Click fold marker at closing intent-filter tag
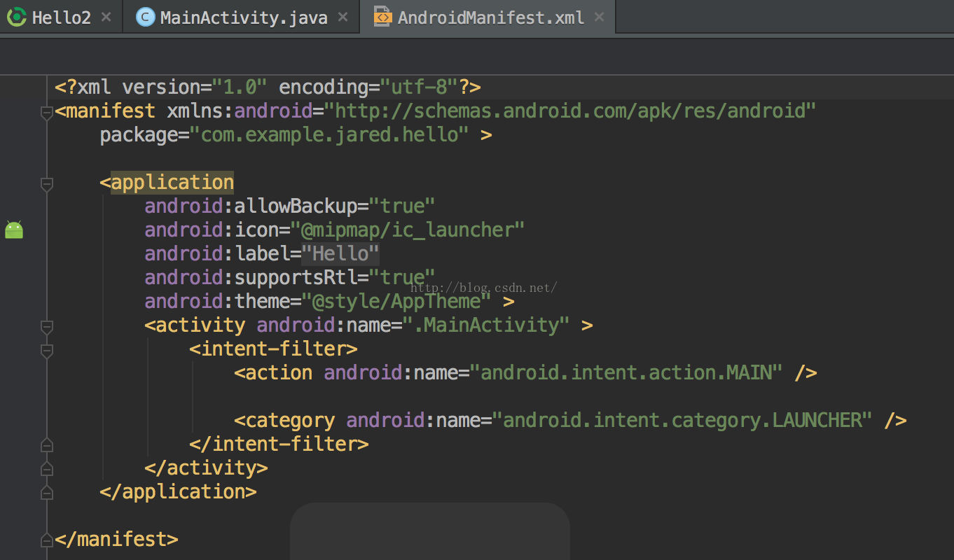Image resolution: width=954 pixels, height=560 pixels. (x=47, y=444)
